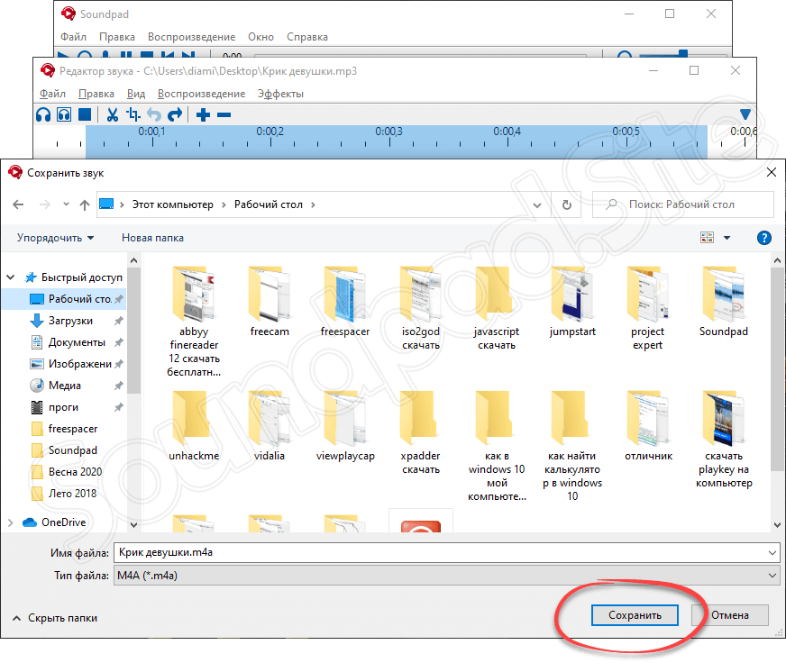Open the Эффекты menu in sound editor
This screenshot has height=672, width=786.
(x=280, y=94)
